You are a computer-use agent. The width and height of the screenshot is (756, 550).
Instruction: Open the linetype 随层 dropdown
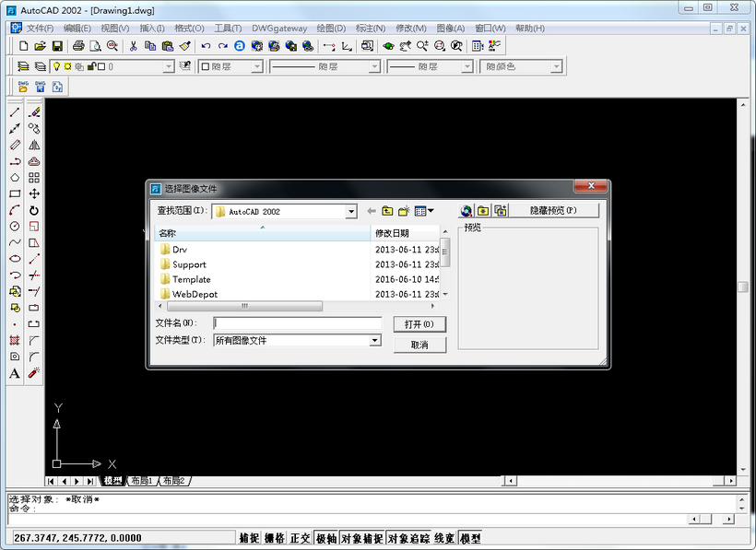point(374,66)
